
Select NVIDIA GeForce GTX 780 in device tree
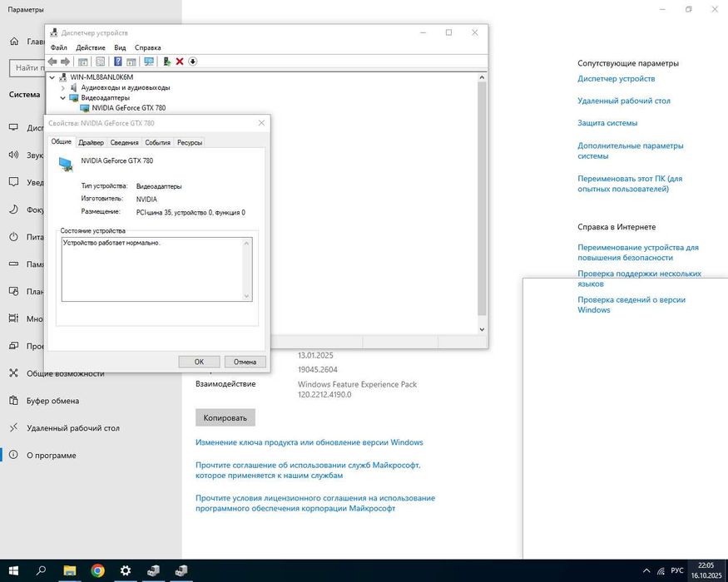point(129,108)
